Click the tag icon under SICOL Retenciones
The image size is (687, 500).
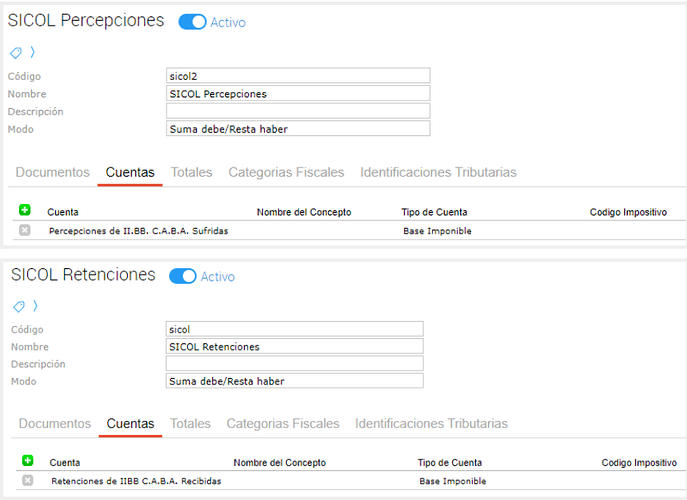pos(17,306)
